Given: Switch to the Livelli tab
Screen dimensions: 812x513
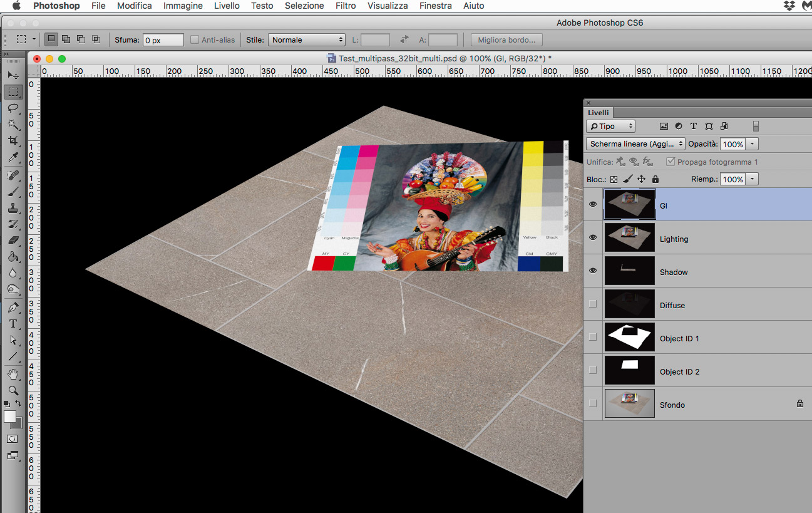Looking at the screenshot, I should tap(598, 113).
